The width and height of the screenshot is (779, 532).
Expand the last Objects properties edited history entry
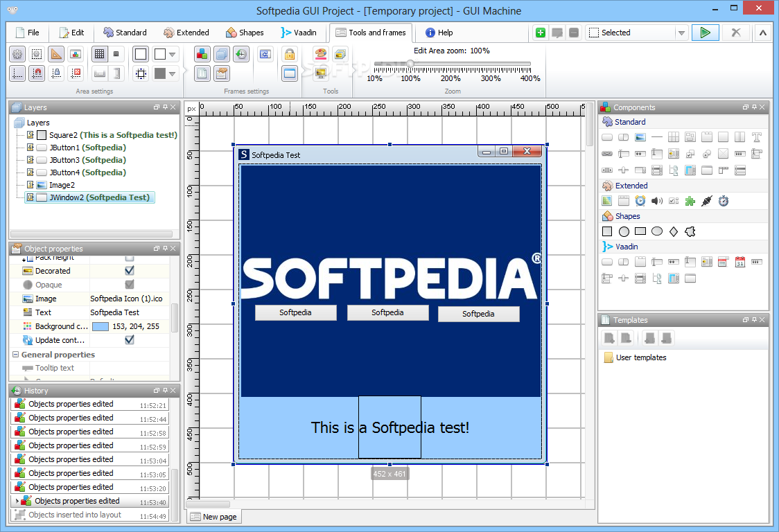[x=17, y=501]
